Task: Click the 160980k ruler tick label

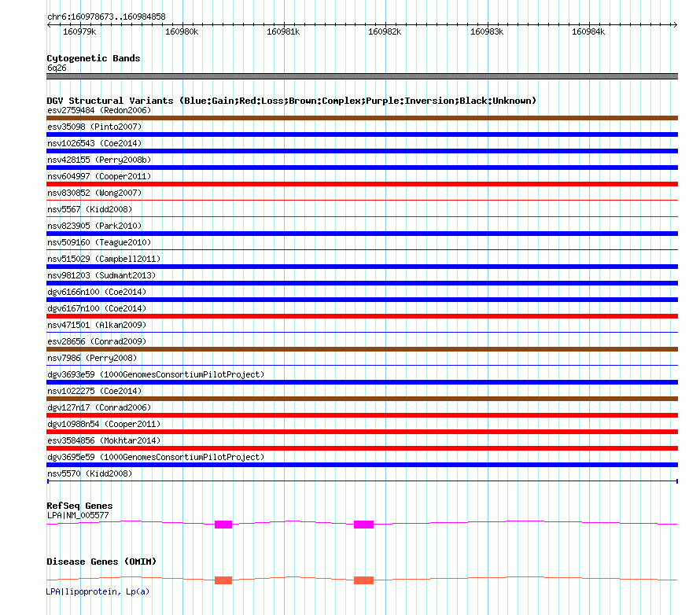Action: [x=182, y=31]
